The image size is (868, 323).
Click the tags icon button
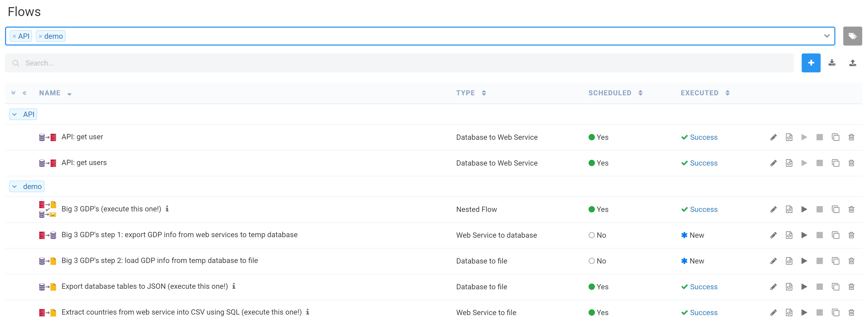click(852, 36)
